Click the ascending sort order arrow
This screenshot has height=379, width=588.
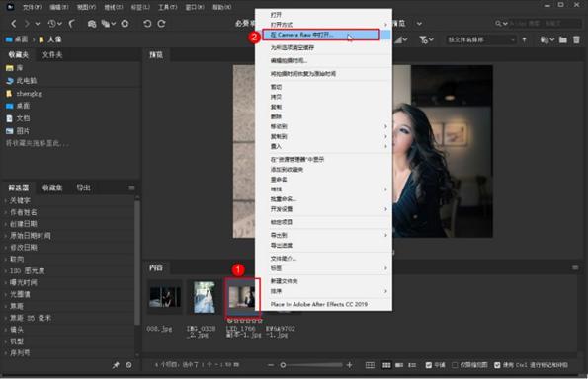(x=524, y=39)
